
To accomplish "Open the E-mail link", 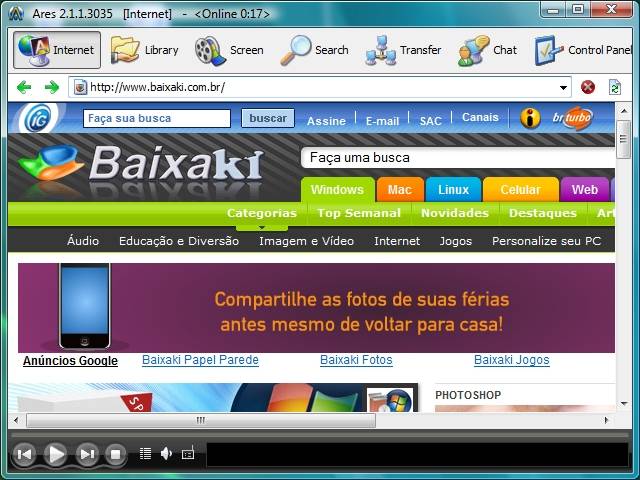I will tap(382, 121).
